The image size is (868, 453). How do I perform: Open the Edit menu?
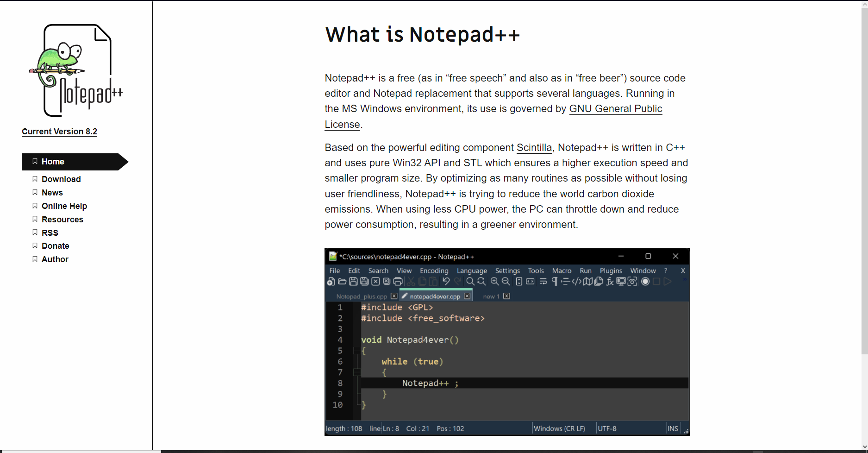(x=354, y=271)
